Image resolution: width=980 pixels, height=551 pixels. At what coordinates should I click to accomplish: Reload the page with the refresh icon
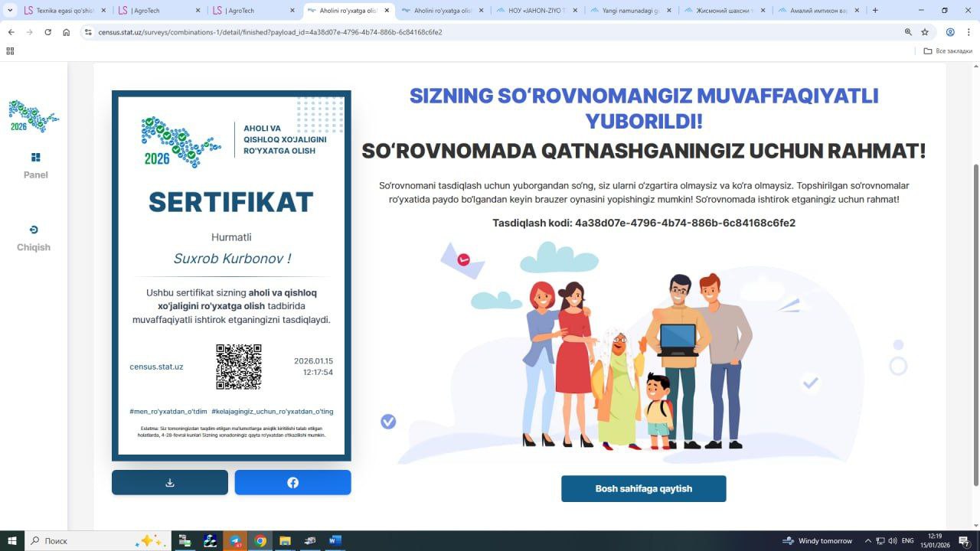47,32
